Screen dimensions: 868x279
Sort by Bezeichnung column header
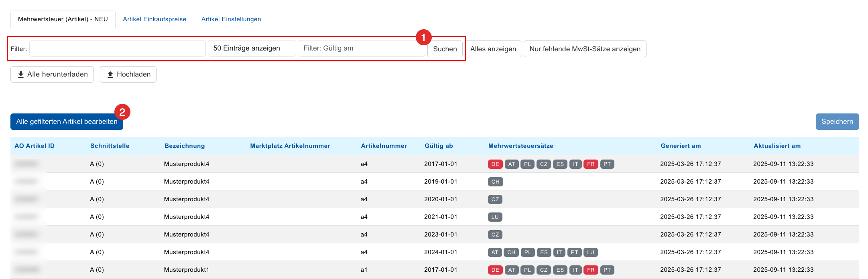(185, 146)
